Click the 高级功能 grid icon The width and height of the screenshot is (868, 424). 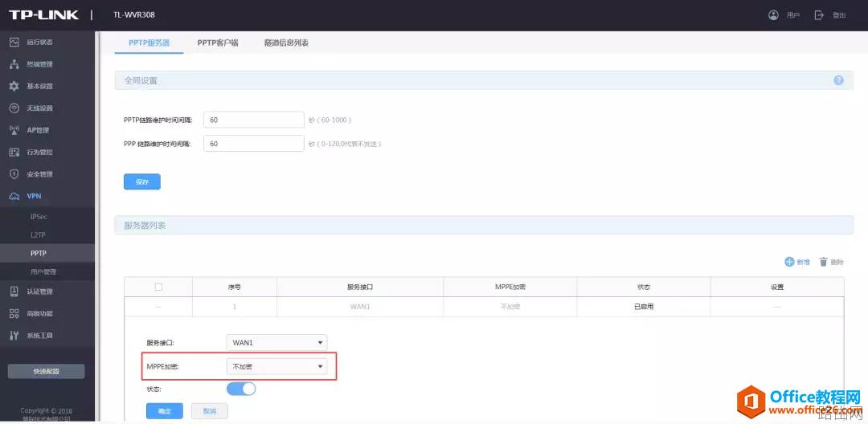coord(15,313)
